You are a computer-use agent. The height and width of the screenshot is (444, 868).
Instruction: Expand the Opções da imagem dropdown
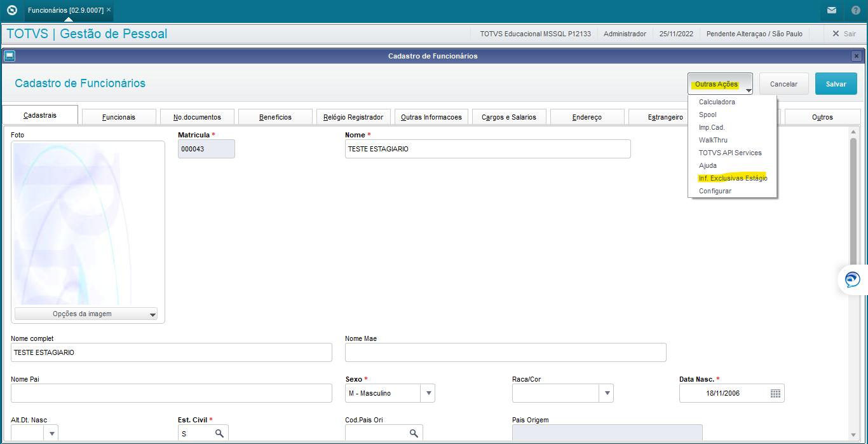[x=86, y=314]
